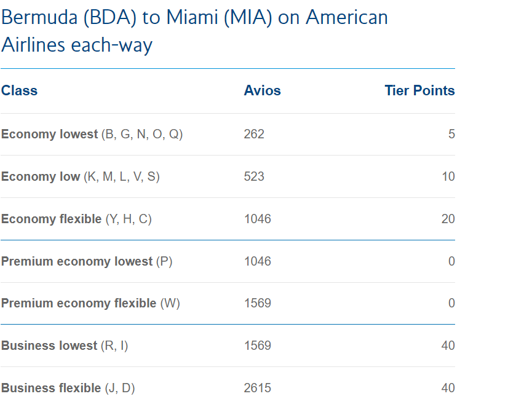
Task: Click the Economy low (K, M, L, V, S) label
Action: [80, 176]
